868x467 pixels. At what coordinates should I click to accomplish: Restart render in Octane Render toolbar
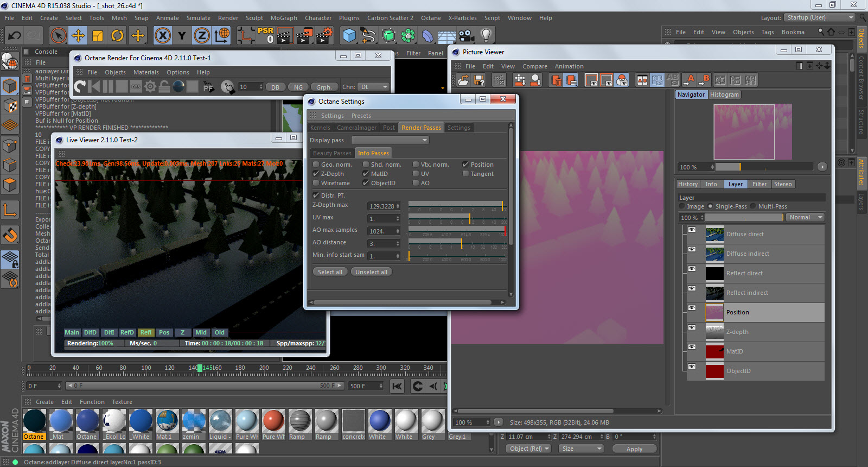(80, 86)
